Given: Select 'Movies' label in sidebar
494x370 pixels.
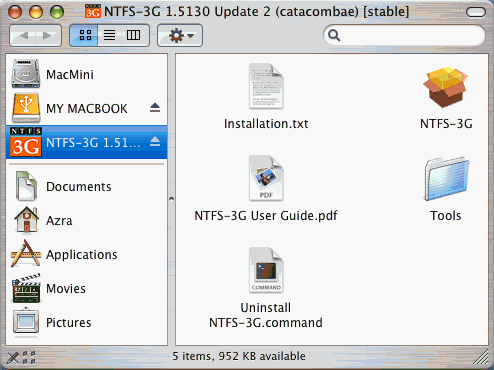Looking at the screenshot, I should click(x=66, y=289).
